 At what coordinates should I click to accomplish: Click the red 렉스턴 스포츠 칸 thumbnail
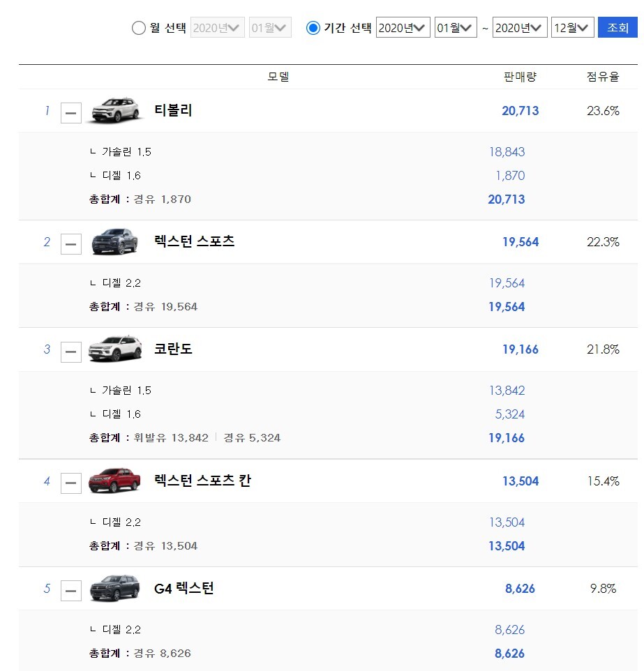pyautogui.click(x=114, y=481)
